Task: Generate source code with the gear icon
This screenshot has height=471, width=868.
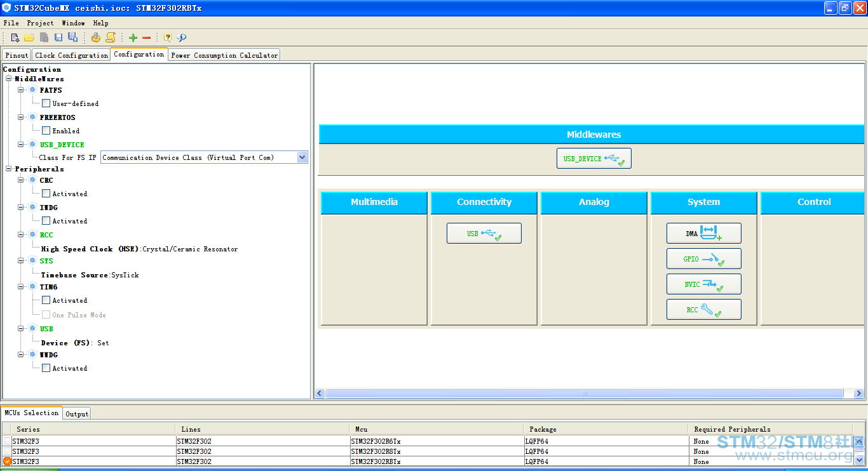Action: (x=96, y=37)
